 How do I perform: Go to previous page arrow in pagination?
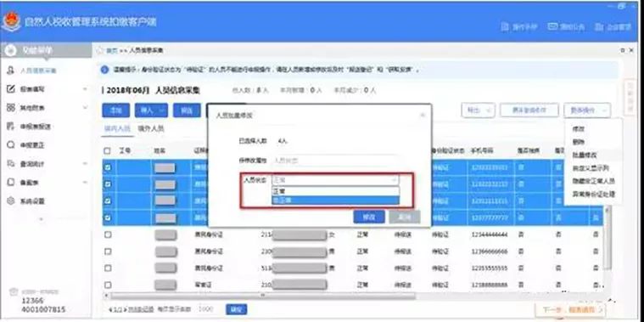pyautogui.click(x=110, y=309)
